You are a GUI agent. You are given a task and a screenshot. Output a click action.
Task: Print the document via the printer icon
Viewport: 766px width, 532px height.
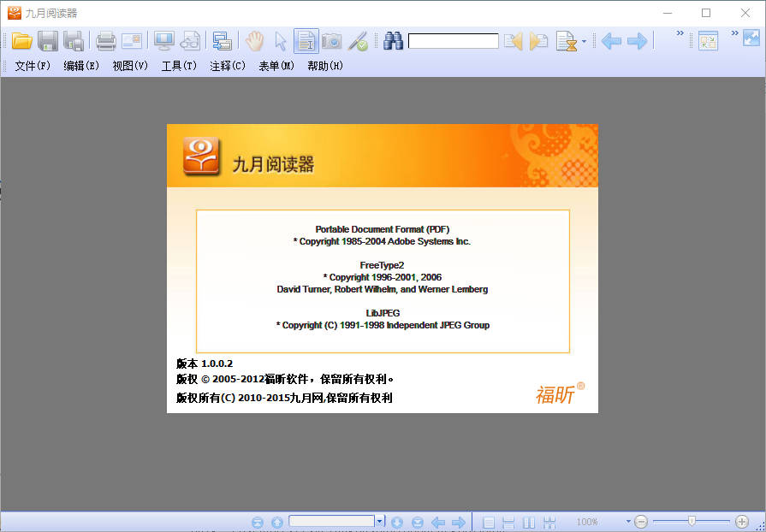pos(106,41)
